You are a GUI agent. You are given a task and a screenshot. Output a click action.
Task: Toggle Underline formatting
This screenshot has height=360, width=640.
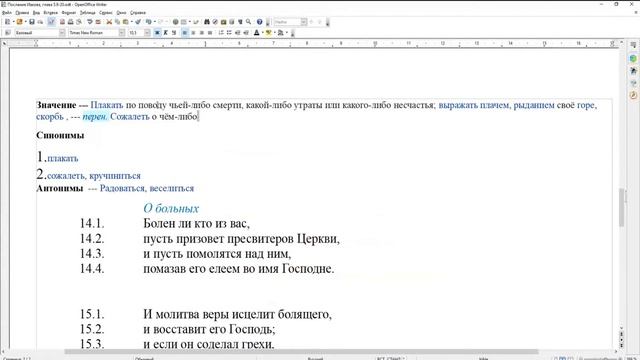point(174,33)
